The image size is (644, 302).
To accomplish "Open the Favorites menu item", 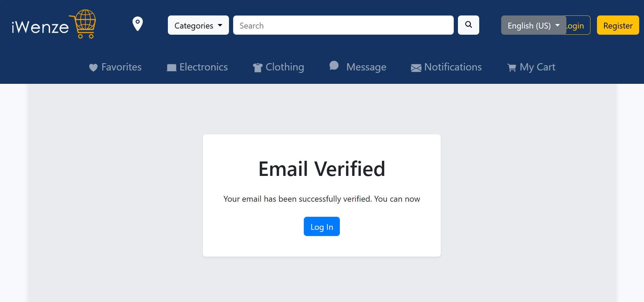I will (x=115, y=67).
